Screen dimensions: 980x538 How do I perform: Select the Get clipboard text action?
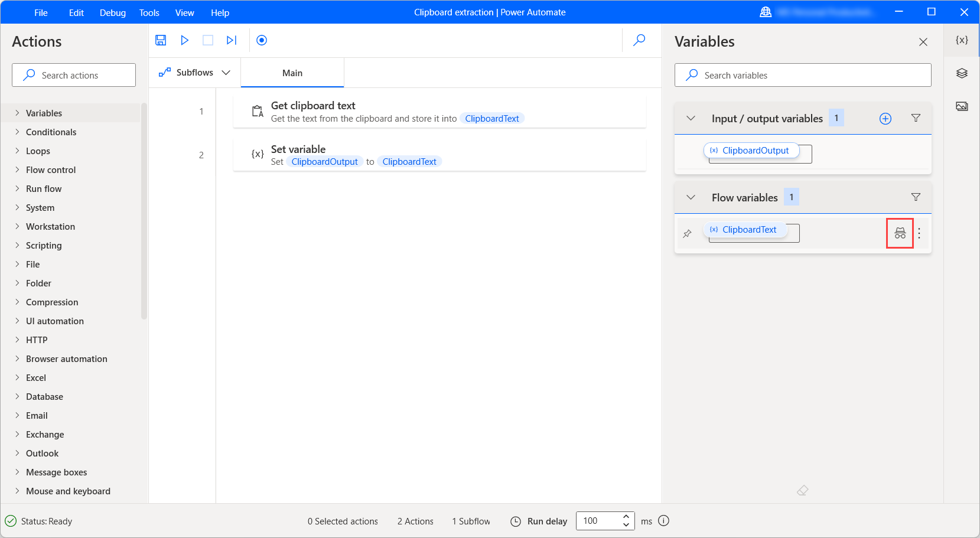439,112
